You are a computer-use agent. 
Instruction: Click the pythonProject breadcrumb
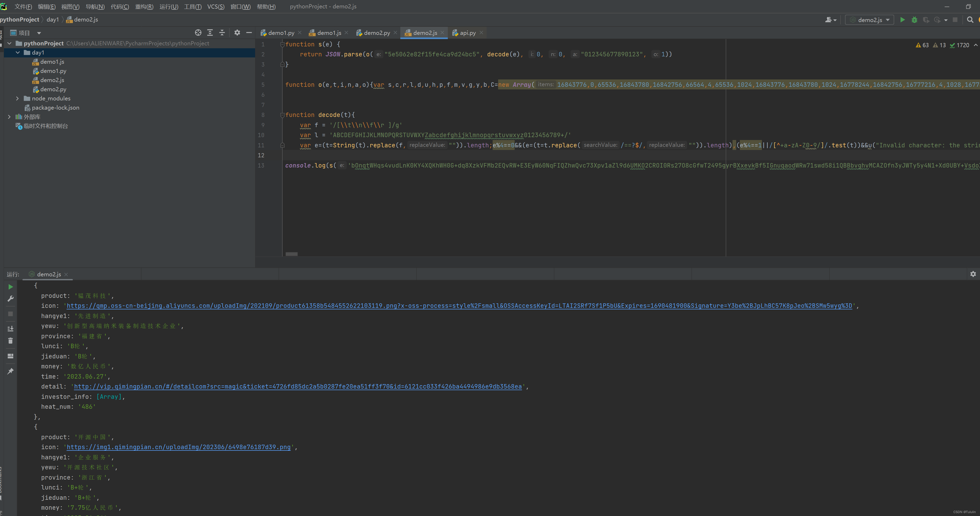point(19,19)
